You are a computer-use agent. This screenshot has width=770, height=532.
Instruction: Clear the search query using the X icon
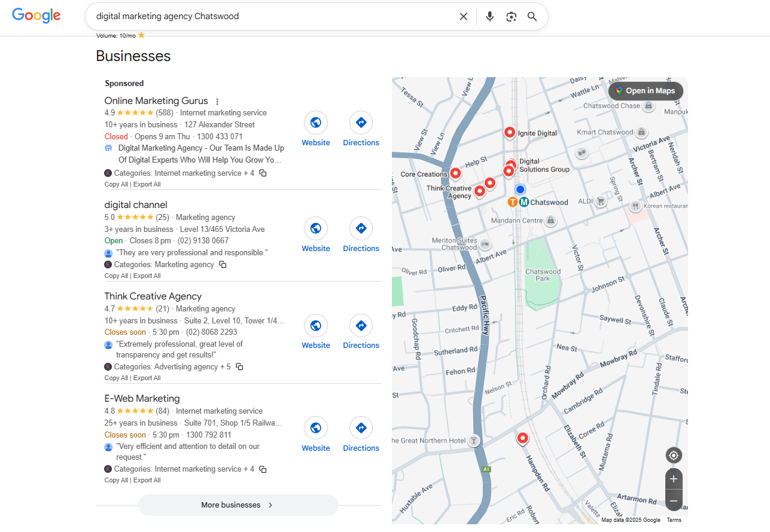(463, 16)
